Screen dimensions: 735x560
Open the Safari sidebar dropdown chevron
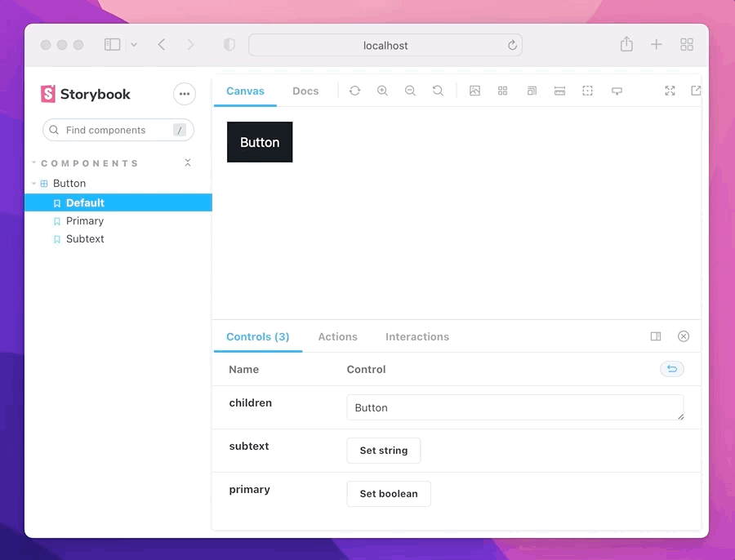coord(134,45)
